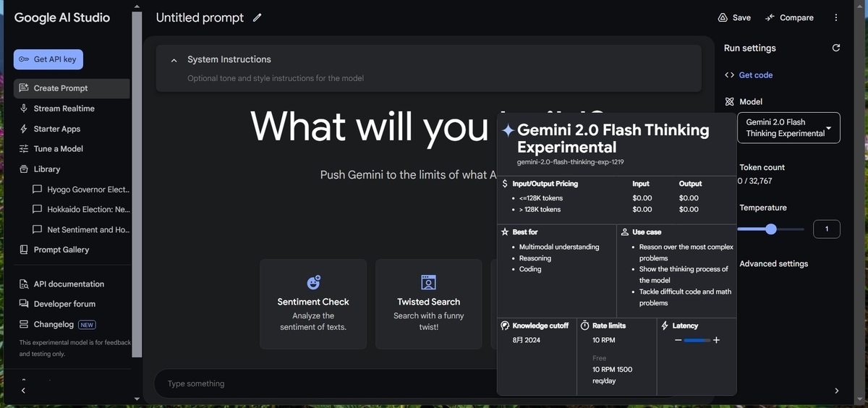Screen dimensions: 868x408
Task: Click the API documentation icon
Action: 24,284
